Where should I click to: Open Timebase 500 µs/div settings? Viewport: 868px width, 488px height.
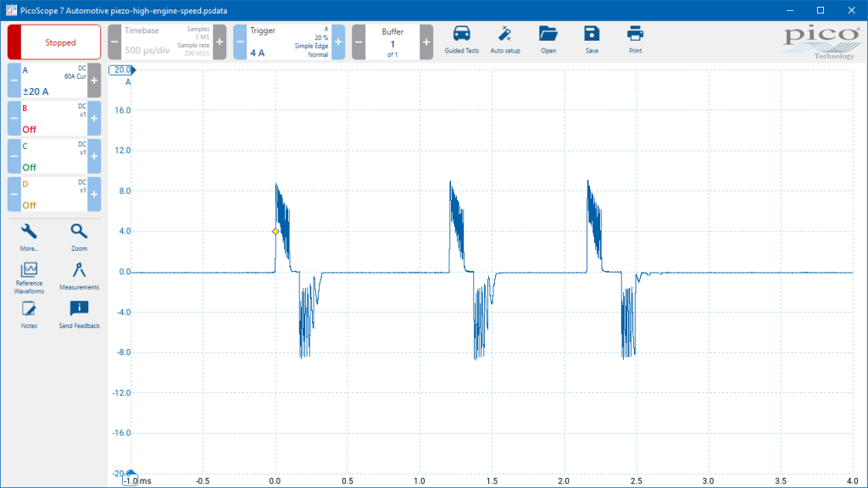pos(167,42)
